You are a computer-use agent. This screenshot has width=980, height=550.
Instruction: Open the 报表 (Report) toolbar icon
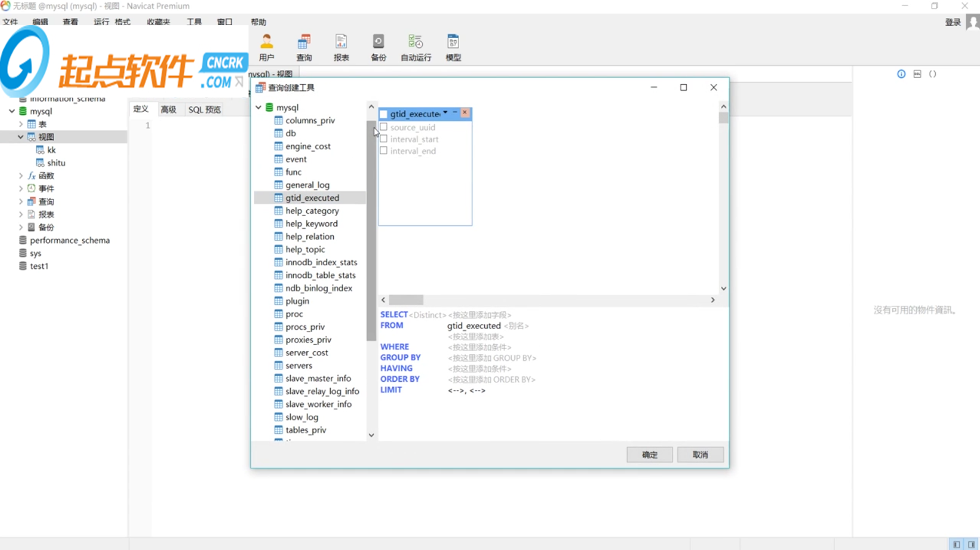(x=341, y=47)
